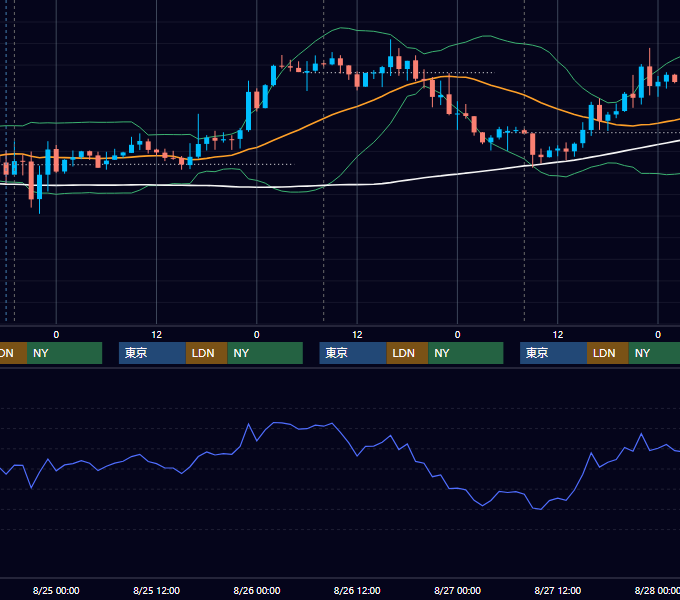Click LDN block right of 8/27 12:00 東京 block
The height and width of the screenshot is (600, 680).
(608, 353)
